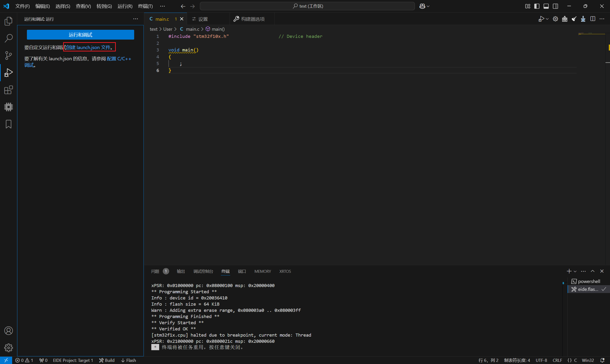Toggle the secondary side bar visibility
The width and height of the screenshot is (610, 364).
pyautogui.click(x=555, y=6)
